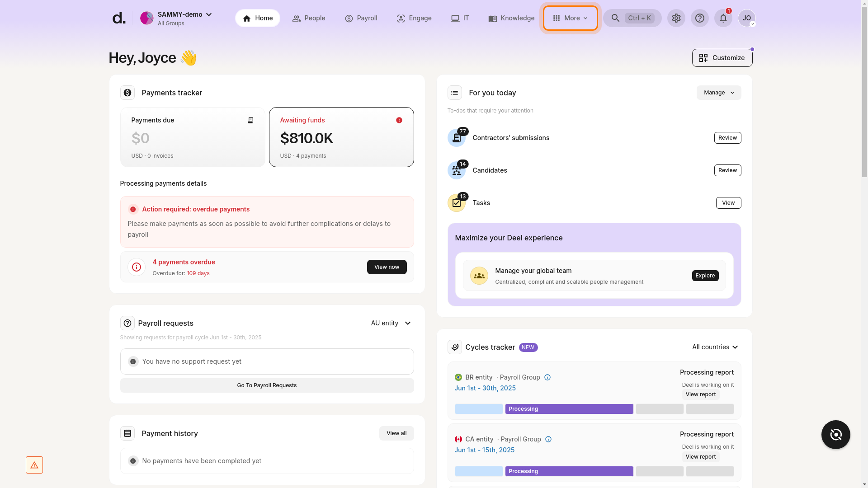This screenshot has width=868, height=488.
Task: Click the Ctrl+K search field
Action: pyautogui.click(x=632, y=18)
